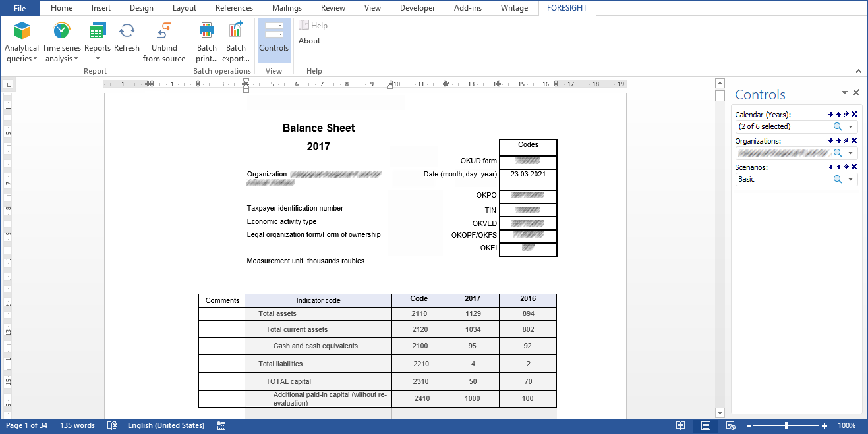
Task: Unbind report from source
Action: [164, 42]
